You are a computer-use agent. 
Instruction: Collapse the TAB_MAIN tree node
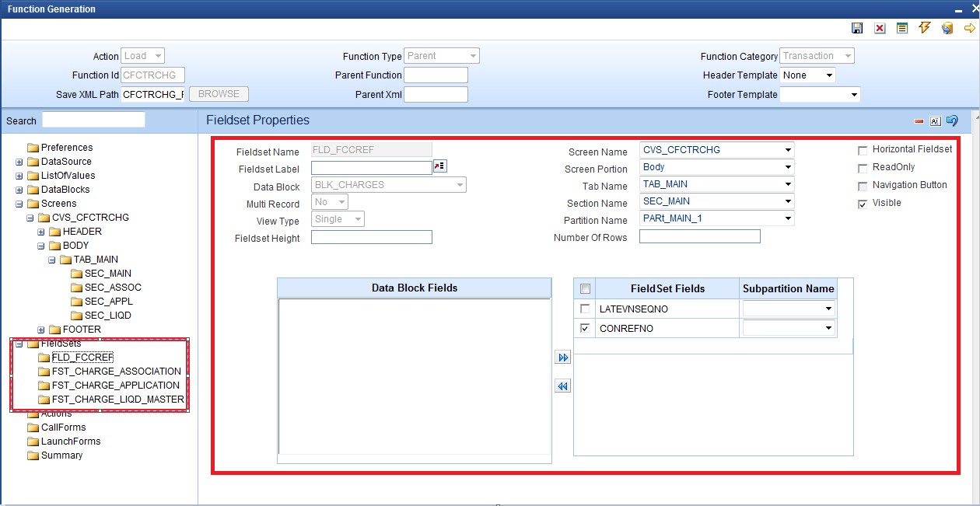[x=52, y=260]
